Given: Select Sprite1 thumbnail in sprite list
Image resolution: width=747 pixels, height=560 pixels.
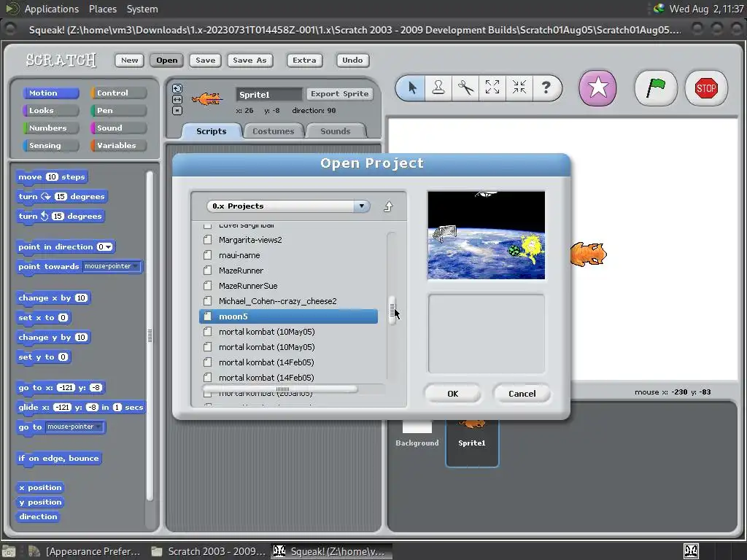Looking at the screenshot, I should click(x=472, y=441).
